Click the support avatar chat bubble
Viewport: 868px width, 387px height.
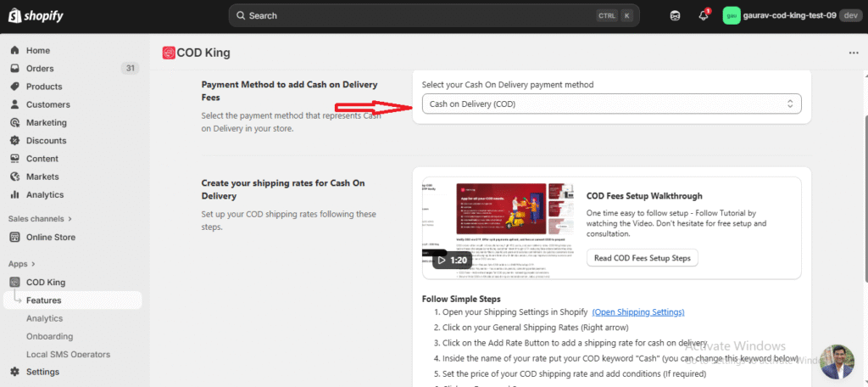tap(837, 361)
